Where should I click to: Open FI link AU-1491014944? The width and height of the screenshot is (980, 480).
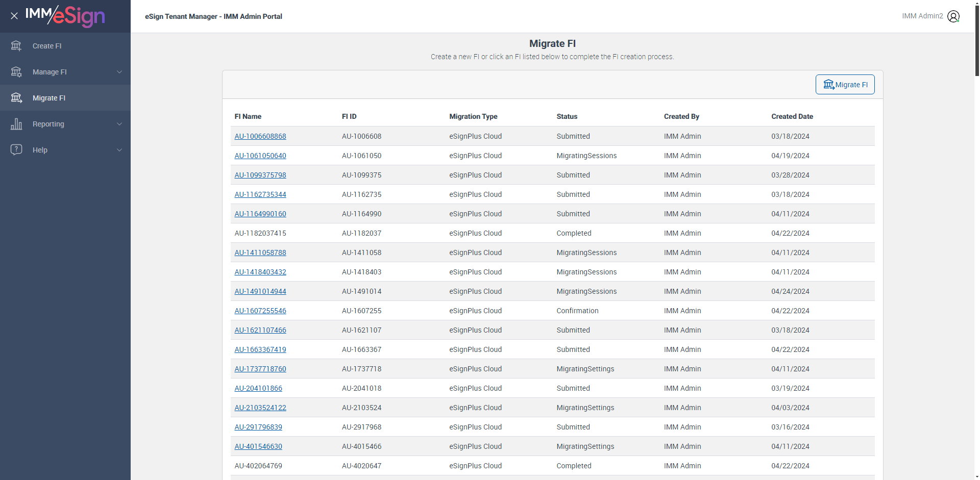tap(260, 291)
